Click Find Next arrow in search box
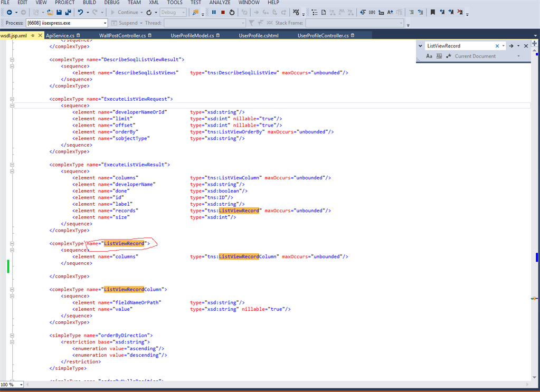 [511, 46]
